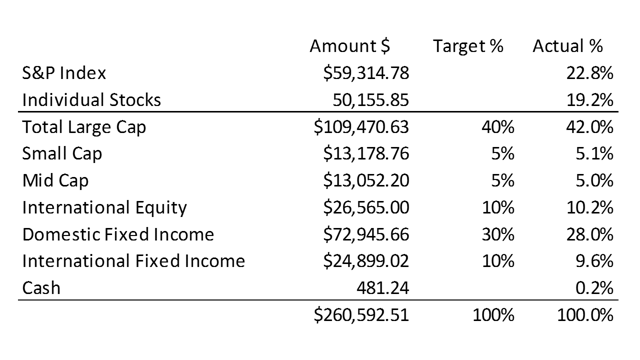Click the 30% target percentage cell
This screenshot has height=360, width=640.
498,235
